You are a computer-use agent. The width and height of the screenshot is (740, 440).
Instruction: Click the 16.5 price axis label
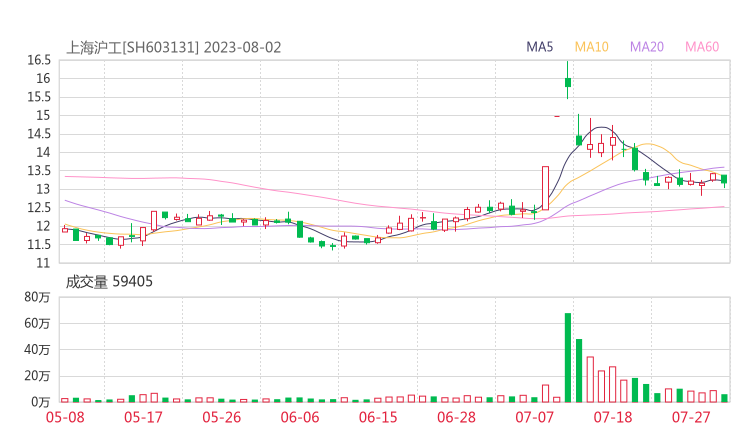click(x=39, y=60)
